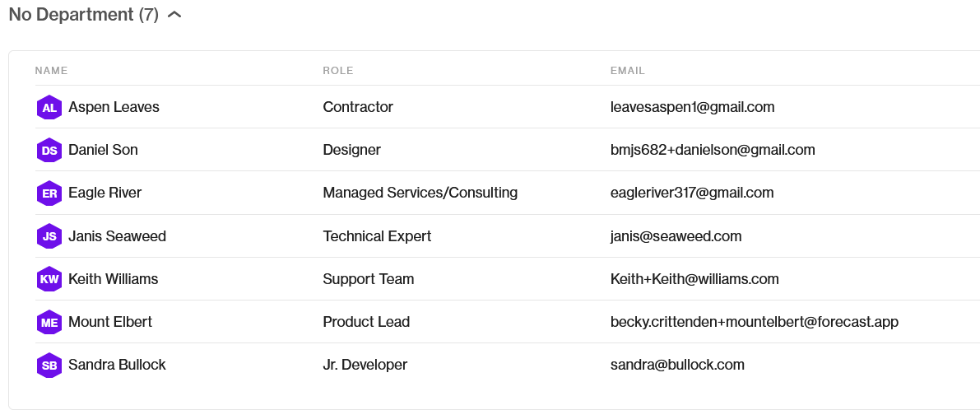Viewport: 980px width, 410px height.
Task: Sort by the EMAIL column header
Action: (628, 71)
